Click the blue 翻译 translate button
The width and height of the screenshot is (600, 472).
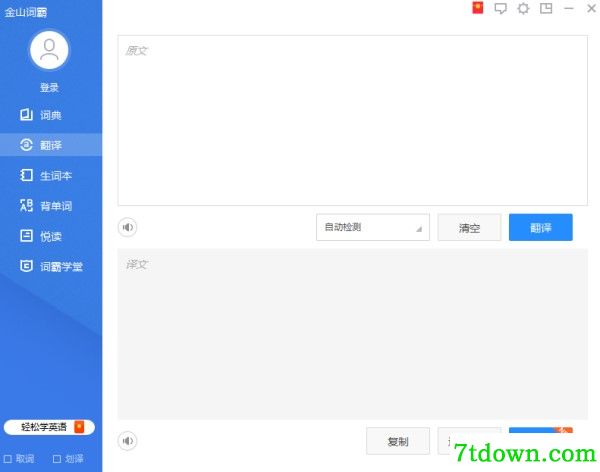pyautogui.click(x=541, y=227)
